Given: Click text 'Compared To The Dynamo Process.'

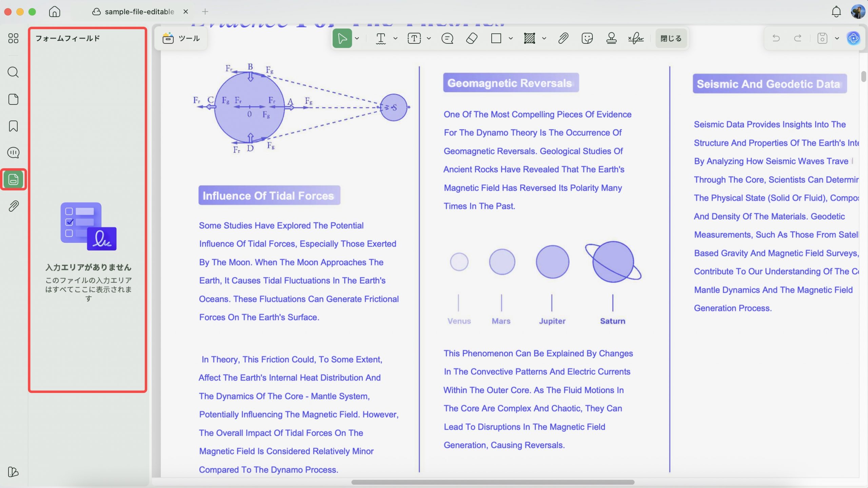Looking at the screenshot, I should (x=269, y=470).
